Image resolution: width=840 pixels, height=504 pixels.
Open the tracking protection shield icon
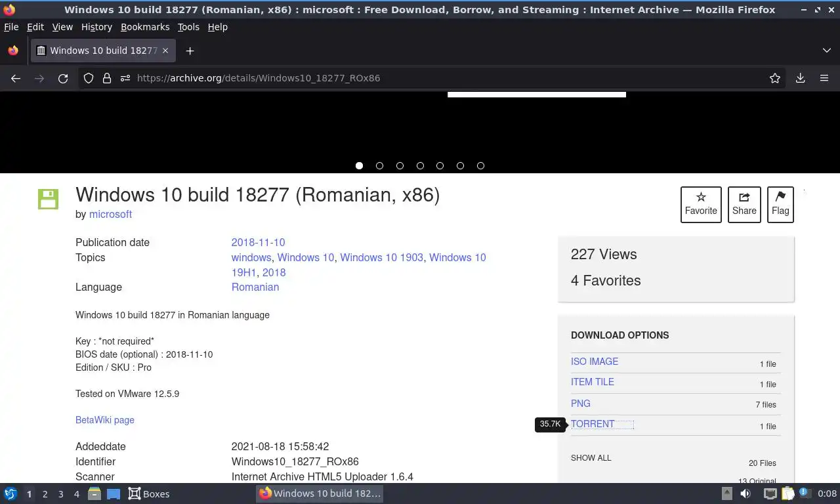coord(89,78)
